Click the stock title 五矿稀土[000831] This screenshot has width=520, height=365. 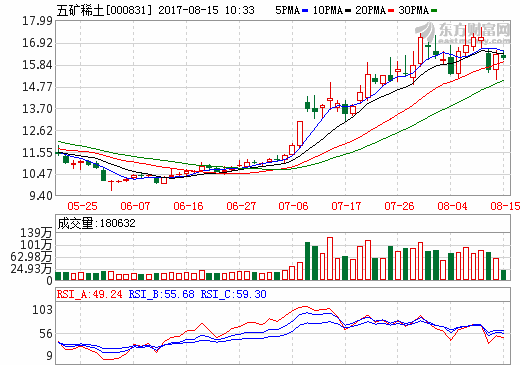point(104,10)
